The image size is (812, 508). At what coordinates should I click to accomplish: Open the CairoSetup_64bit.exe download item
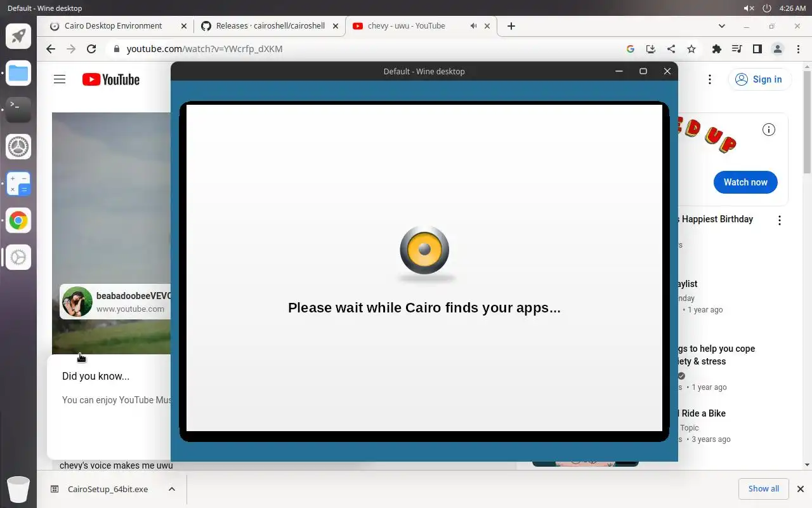tap(108, 489)
